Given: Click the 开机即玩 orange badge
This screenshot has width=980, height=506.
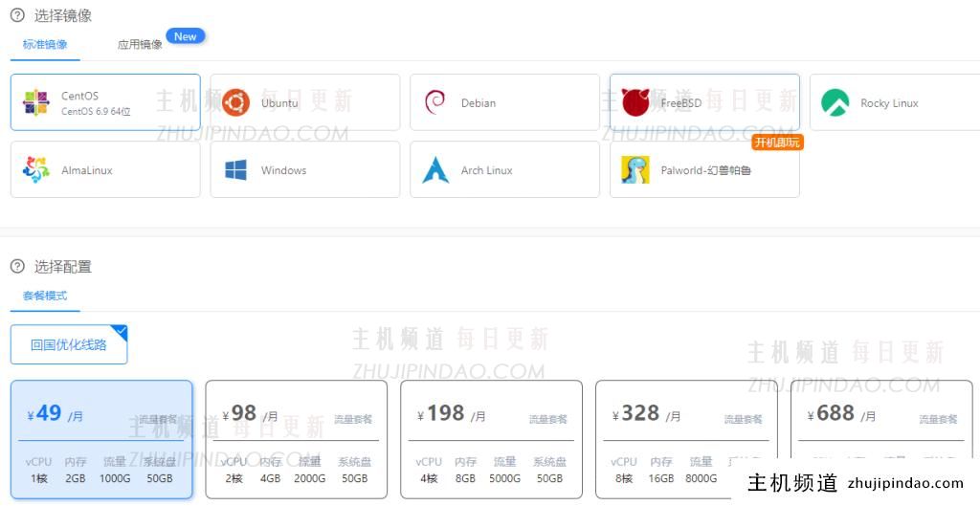Looking at the screenshot, I should coord(777,143).
